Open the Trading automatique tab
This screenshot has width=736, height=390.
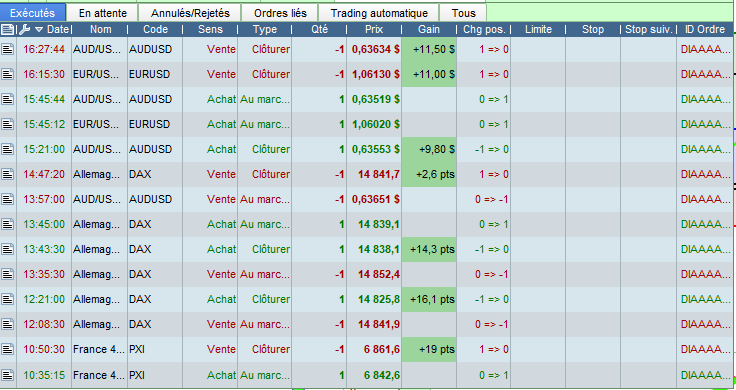(x=379, y=13)
